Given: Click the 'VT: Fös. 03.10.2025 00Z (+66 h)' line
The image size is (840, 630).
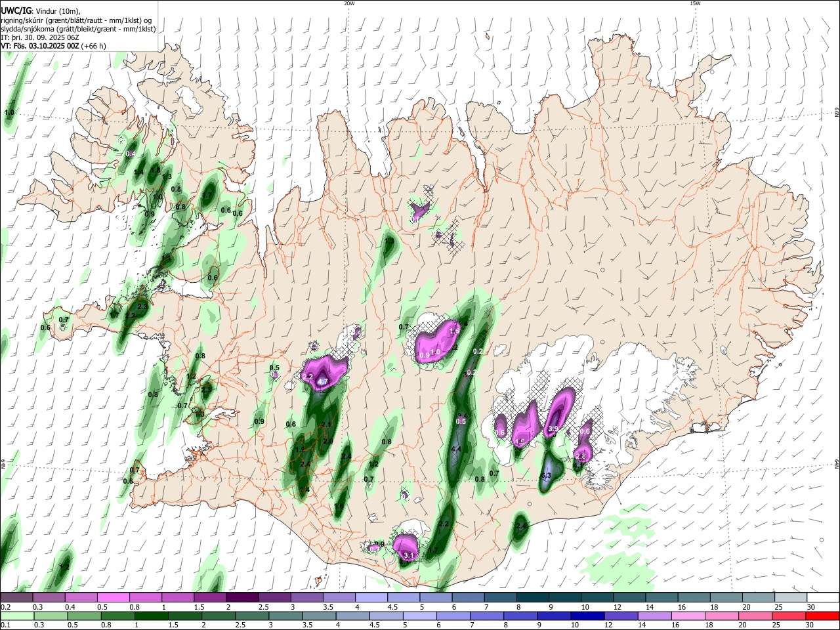Looking at the screenshot, I should pos(53,47).
